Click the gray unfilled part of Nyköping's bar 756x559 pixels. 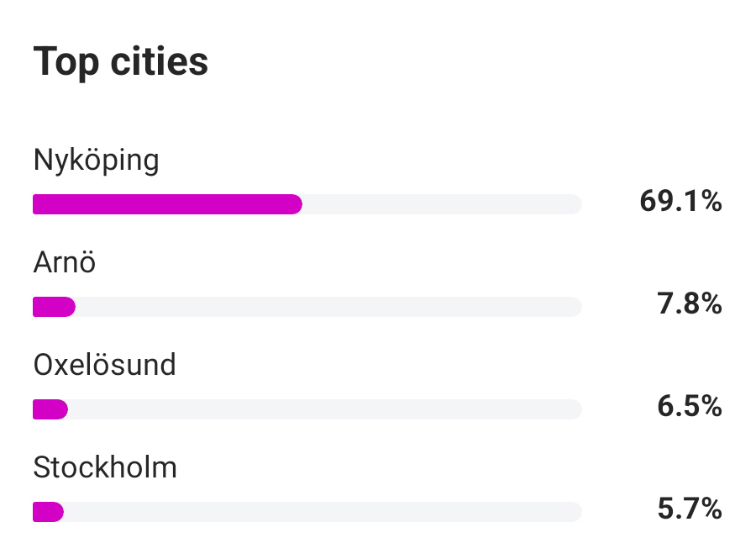tap(441, 204)
